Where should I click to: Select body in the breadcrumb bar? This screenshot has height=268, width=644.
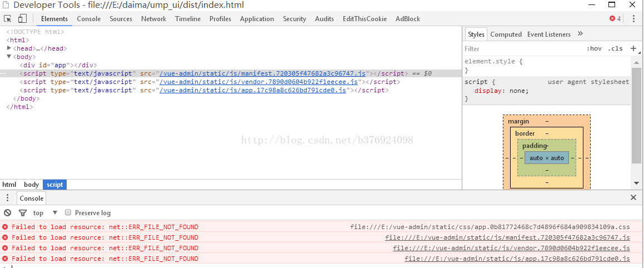31,185
